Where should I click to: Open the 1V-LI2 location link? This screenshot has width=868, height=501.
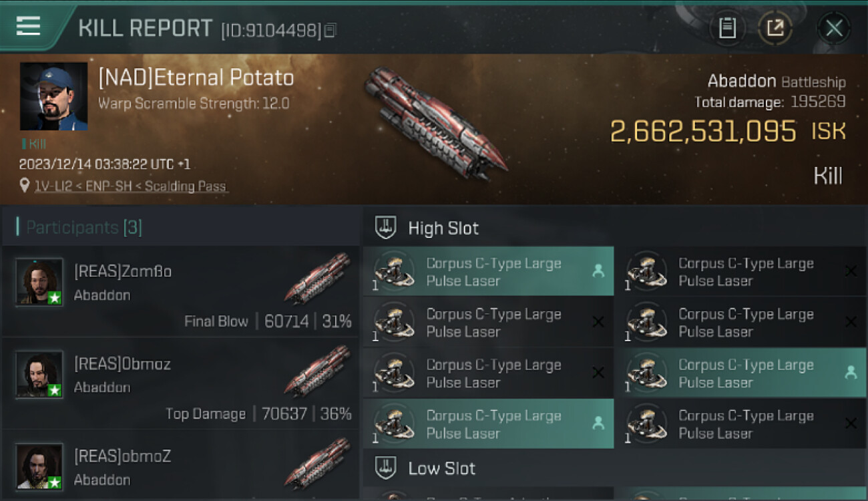pyautogui.click(x=132, y=186)
